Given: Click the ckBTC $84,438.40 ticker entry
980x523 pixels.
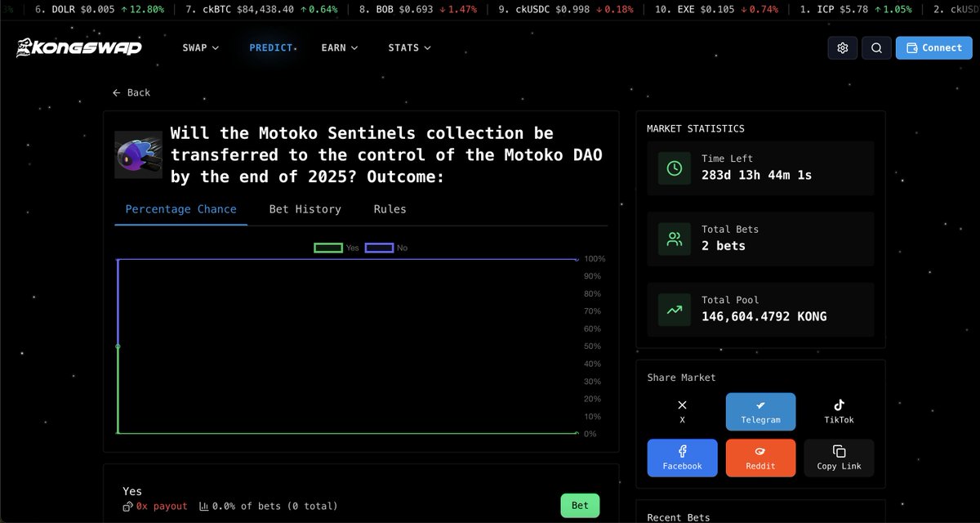Looking at the screenshot, I should click(261, 10).
